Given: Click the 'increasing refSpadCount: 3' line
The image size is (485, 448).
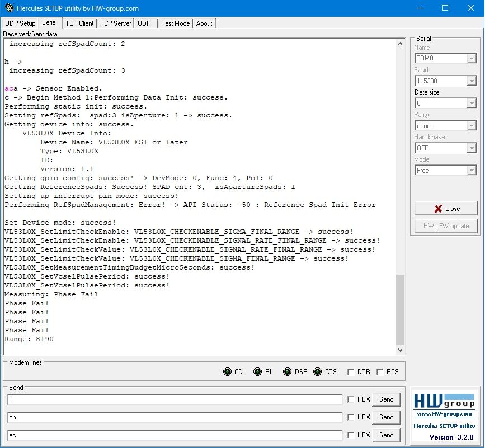Looking at the screenshot, I should [67, 70].
